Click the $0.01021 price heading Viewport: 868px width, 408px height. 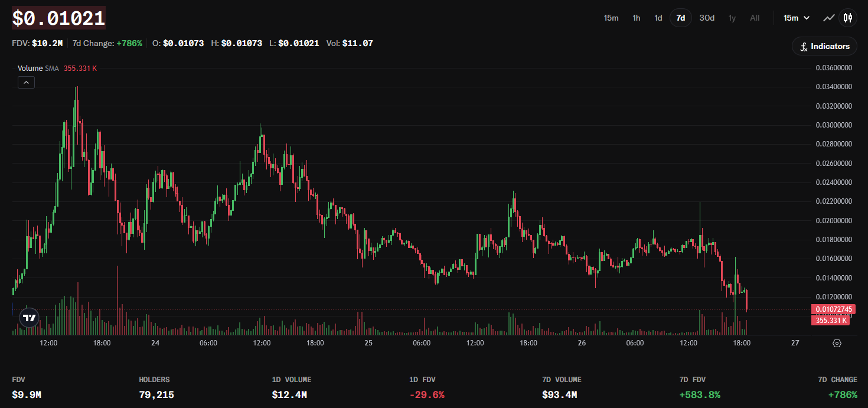(58, 18)
